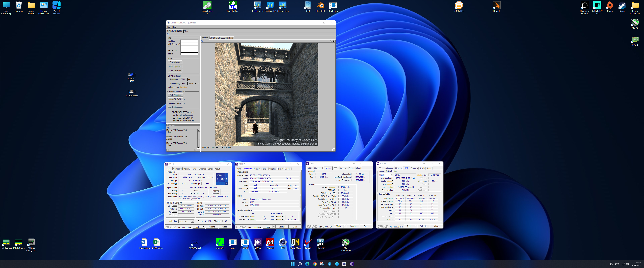This screenshot has width=644, height=268.
Task: Open the CrystalDiskMark 8 desktop icon
Action: (x=207, y=8)
